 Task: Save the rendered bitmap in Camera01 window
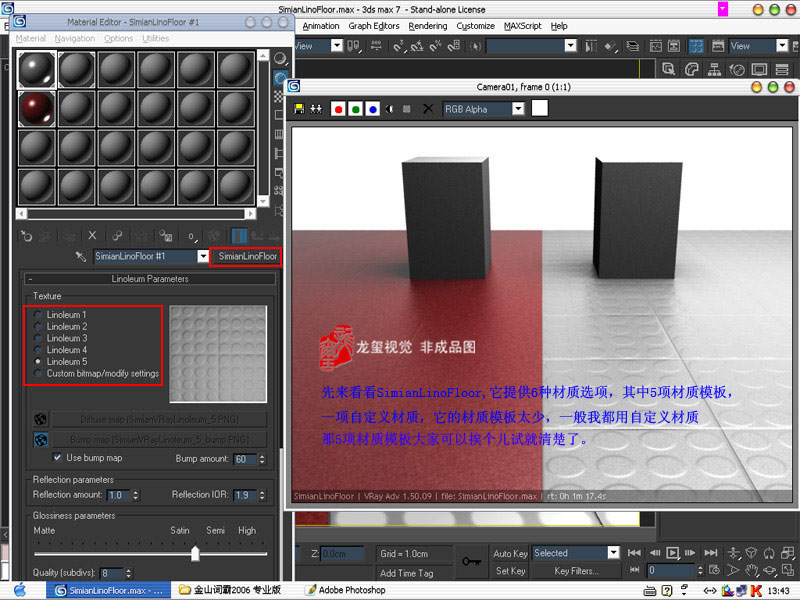coord(299,109)
